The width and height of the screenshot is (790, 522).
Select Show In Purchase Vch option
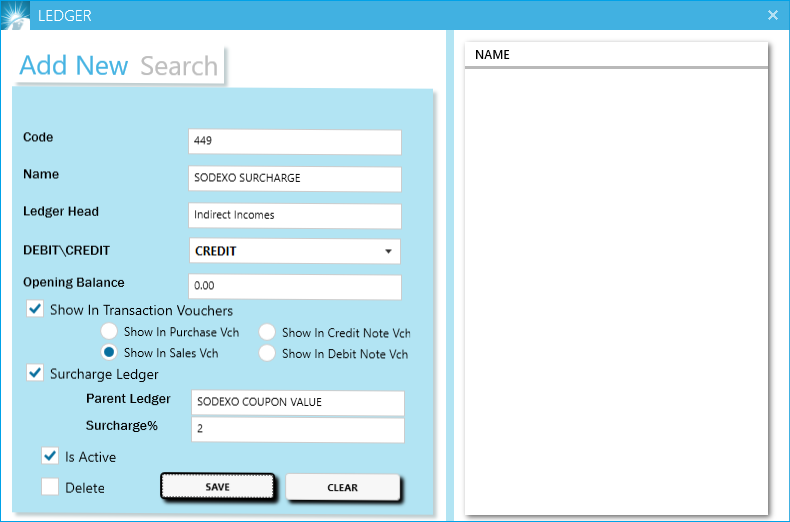point(109,332)
